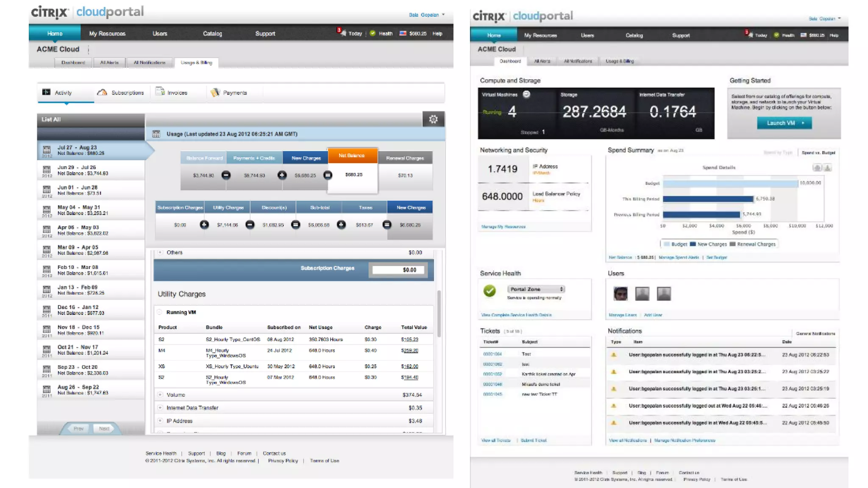The width and height of the screenshot is (868, 488).
Task: Collapse the Running VM section toggle
Action: [x=160, y=312]
